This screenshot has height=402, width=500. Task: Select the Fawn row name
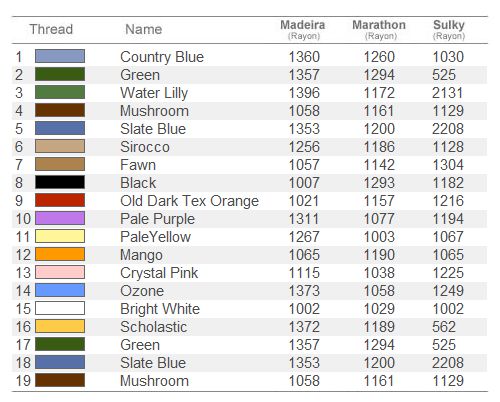(138, 165)
